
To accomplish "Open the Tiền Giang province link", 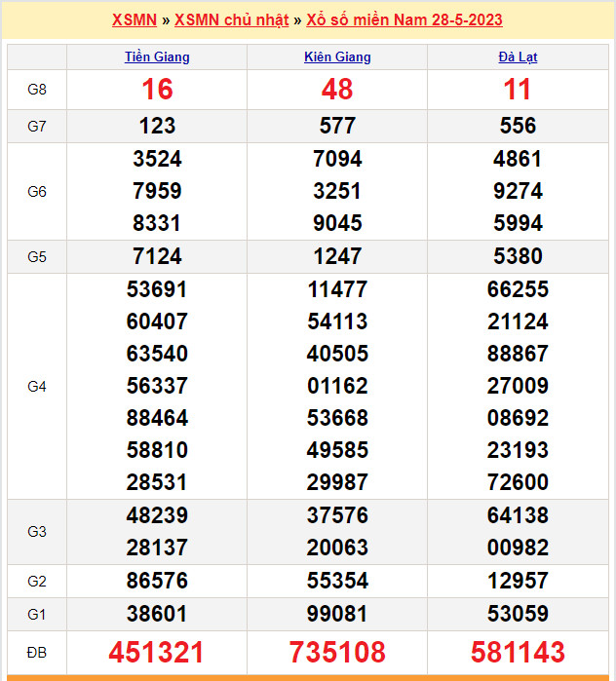I will [x=157, y=57].
